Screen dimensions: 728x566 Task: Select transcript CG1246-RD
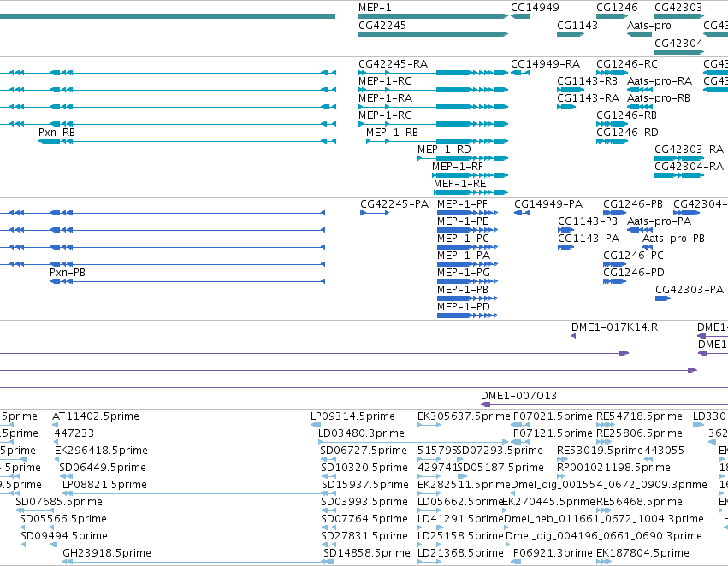click(x=612, y=141)
